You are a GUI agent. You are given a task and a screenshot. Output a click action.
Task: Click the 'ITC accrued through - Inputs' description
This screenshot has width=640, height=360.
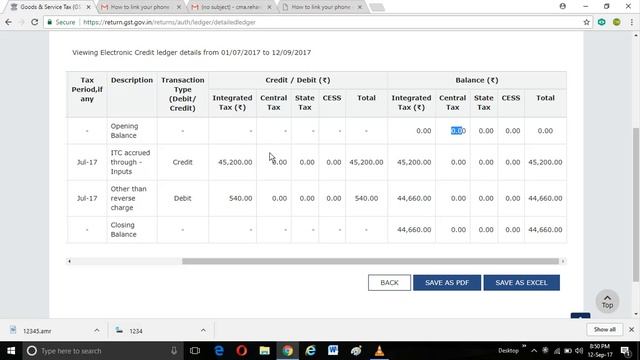click(130, 162)
